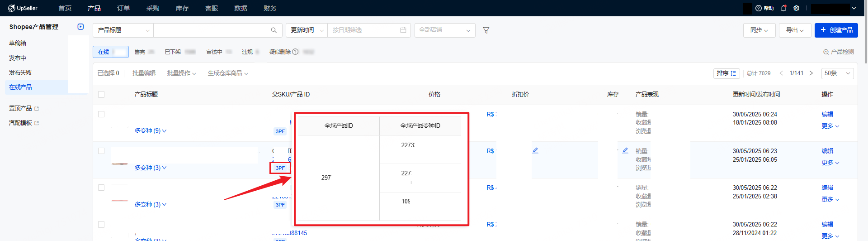The width and height of the screenshot is (868, 241).
Task: Open the settings gear in top bar
Action: coord(796,8)
